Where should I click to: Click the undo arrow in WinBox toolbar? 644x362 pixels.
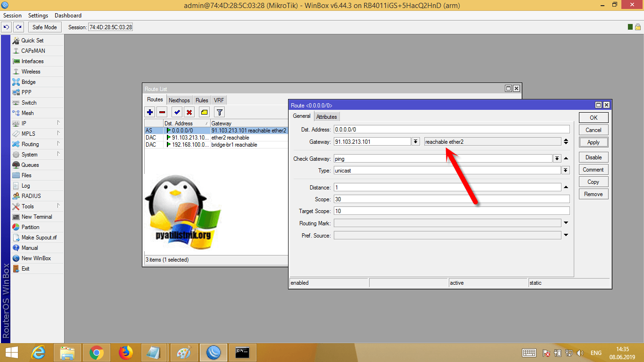coord(7,27)
